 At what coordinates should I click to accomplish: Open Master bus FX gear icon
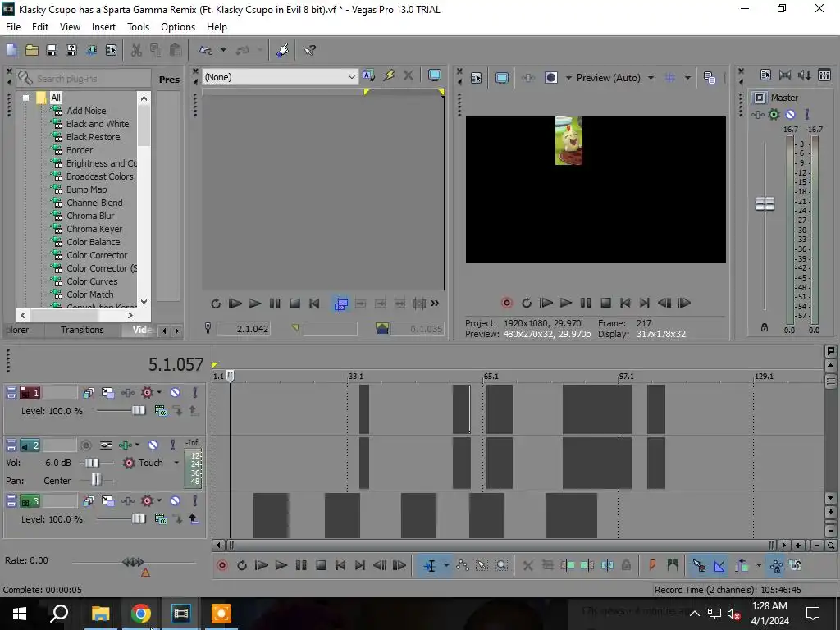click(x=774, y=114)
